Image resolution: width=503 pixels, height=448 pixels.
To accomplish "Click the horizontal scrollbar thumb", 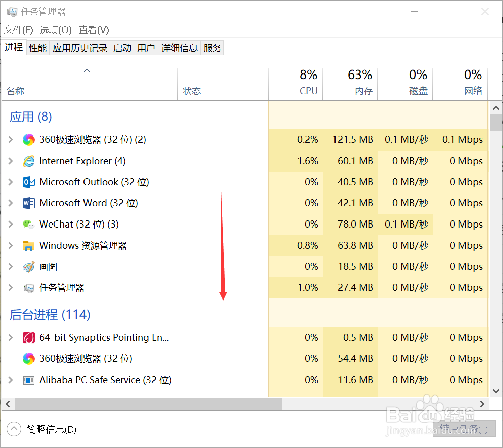I will 148,404.
